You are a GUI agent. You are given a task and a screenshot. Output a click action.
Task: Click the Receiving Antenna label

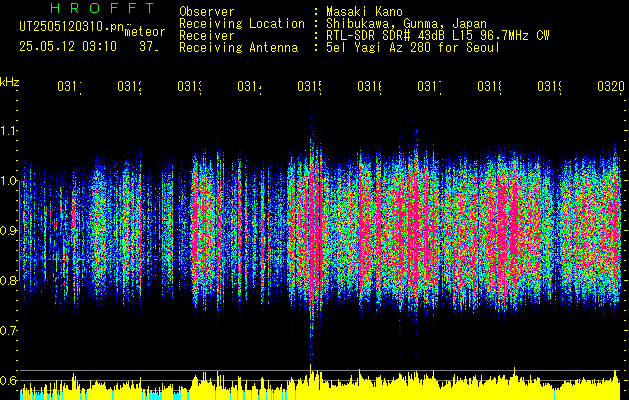tap(239, 48)
